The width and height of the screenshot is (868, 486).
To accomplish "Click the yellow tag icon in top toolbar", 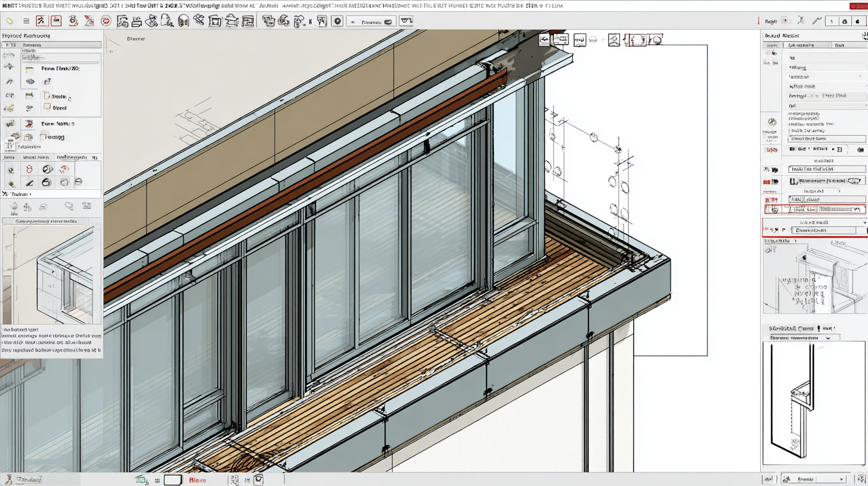I will click(10, 21).
